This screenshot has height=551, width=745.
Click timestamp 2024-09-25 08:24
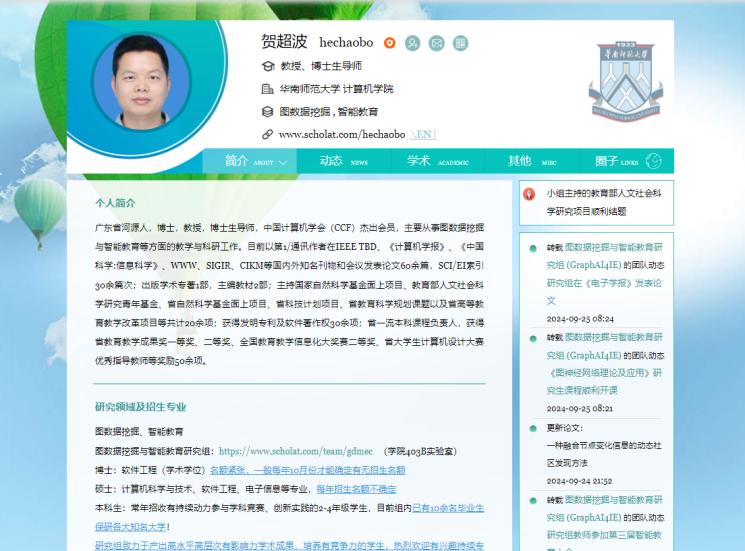click(x=580, y=319)
